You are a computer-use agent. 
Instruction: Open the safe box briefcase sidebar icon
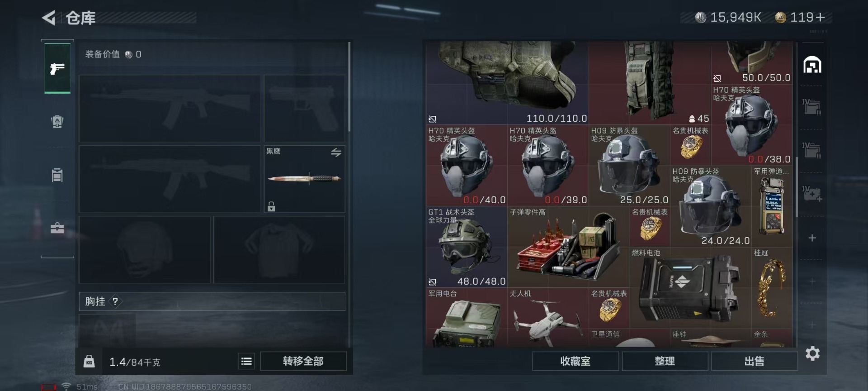[57, 228]
